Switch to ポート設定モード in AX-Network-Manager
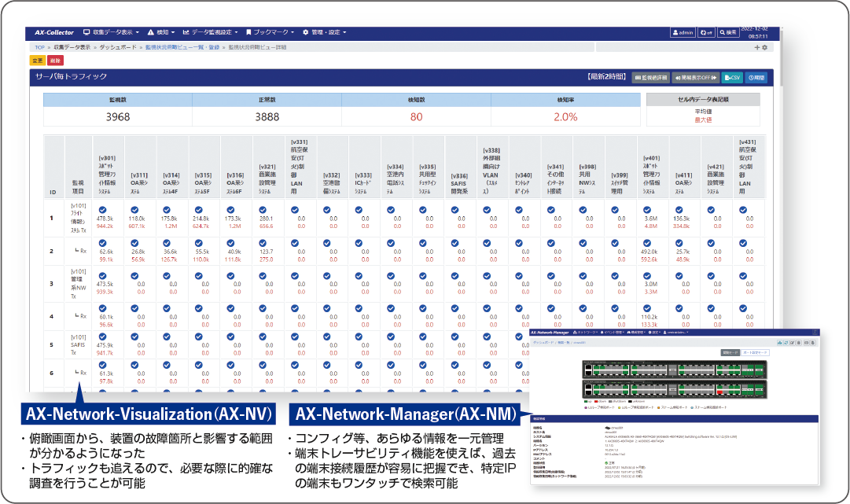This screenshot has height=504, width=850. [755, 353]
